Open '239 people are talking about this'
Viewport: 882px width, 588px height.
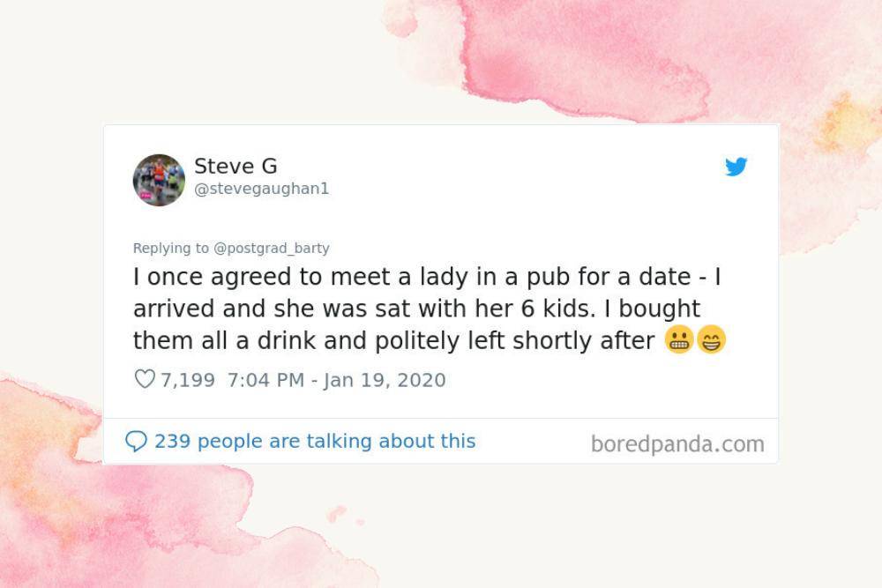[x=315, y=442]
